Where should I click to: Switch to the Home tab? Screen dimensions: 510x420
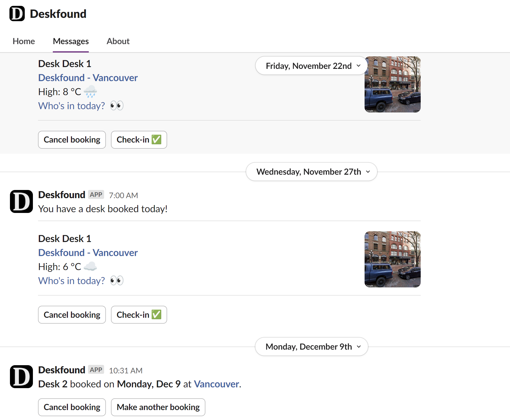24,41
